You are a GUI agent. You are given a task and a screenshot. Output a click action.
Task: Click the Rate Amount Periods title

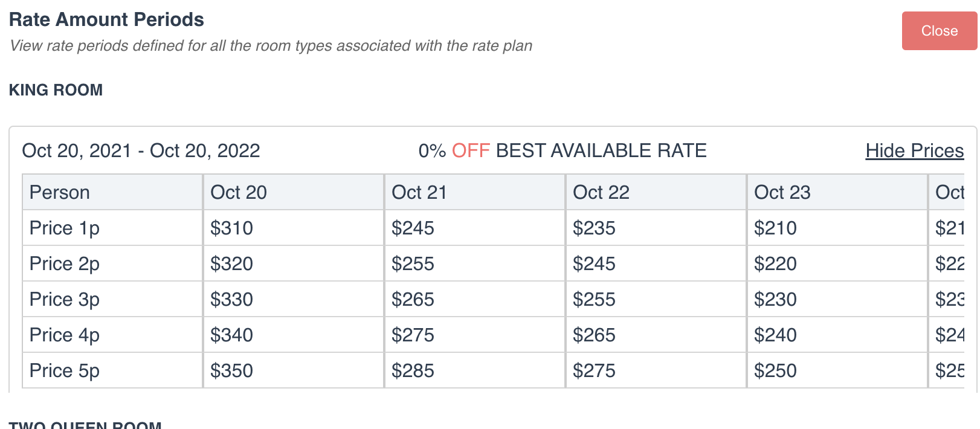(106, 19)
